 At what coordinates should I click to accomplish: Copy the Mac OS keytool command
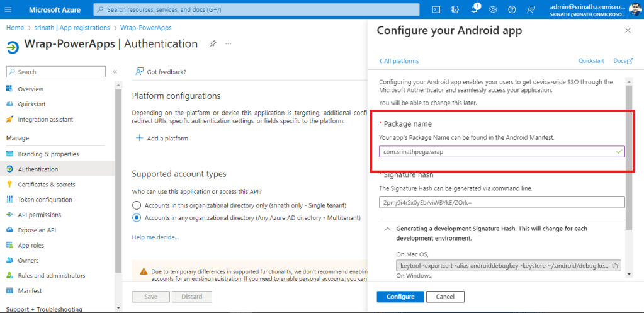pos(615,265)
